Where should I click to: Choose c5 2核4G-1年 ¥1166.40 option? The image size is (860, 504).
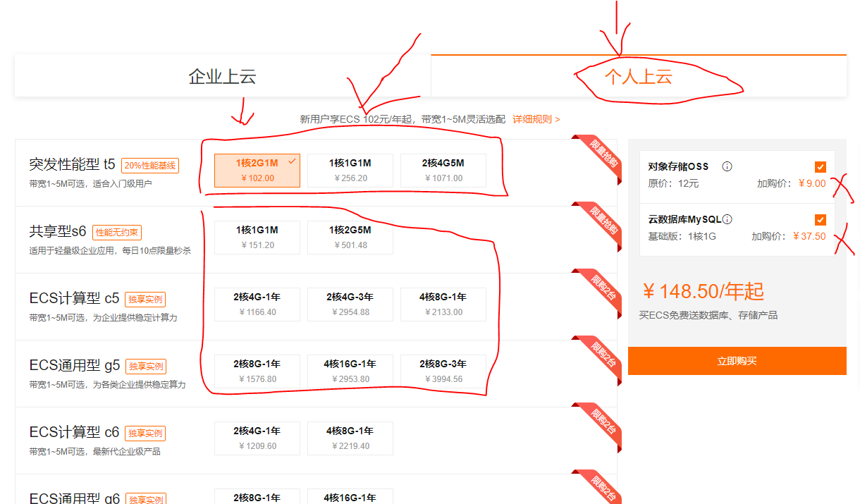pos(257,305)
